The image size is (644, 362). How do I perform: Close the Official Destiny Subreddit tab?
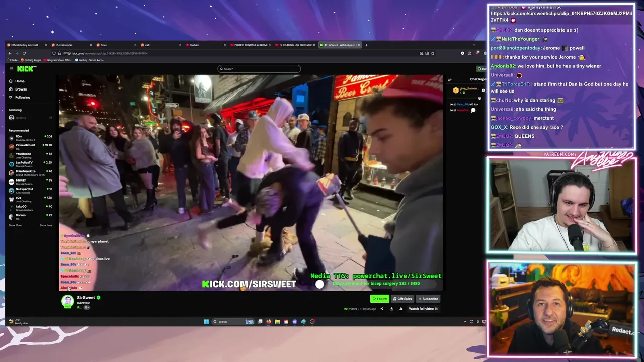click(46, 45)
